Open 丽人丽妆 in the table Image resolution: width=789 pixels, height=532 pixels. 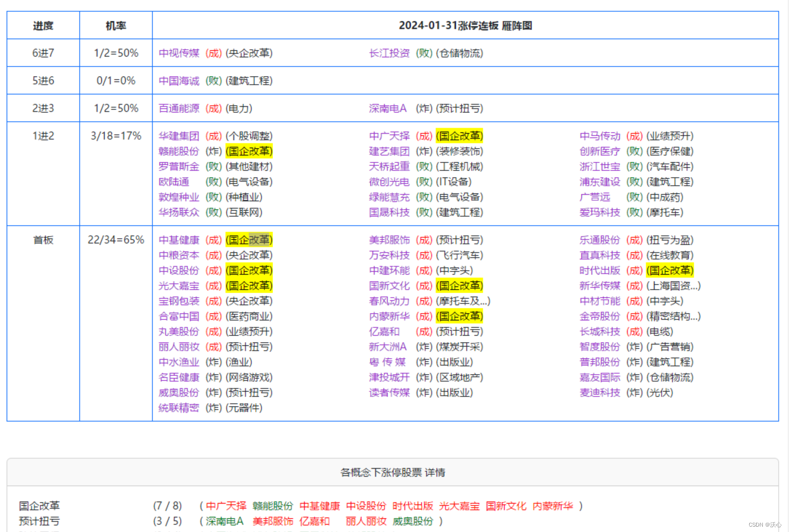click(x=179, y=347)
